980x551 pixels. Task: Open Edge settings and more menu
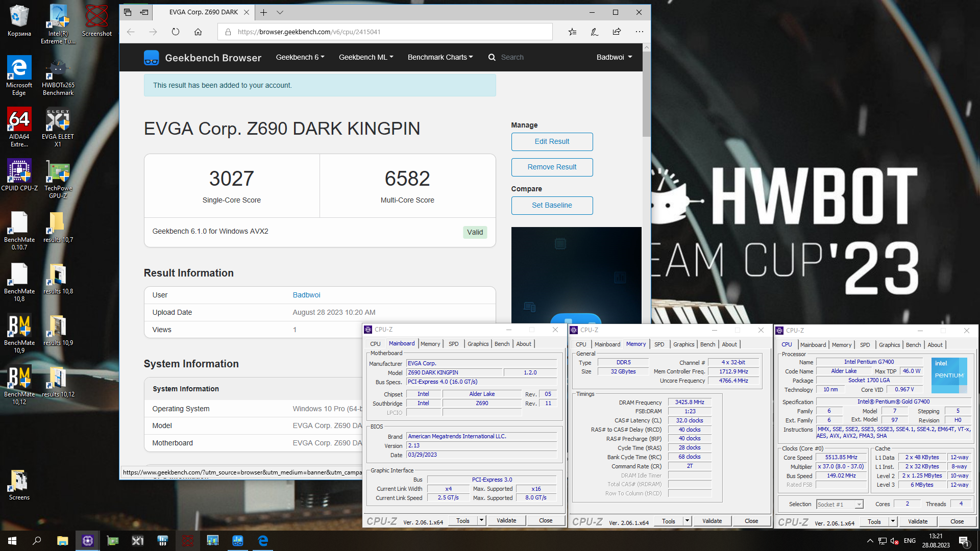tap(639, 32)
